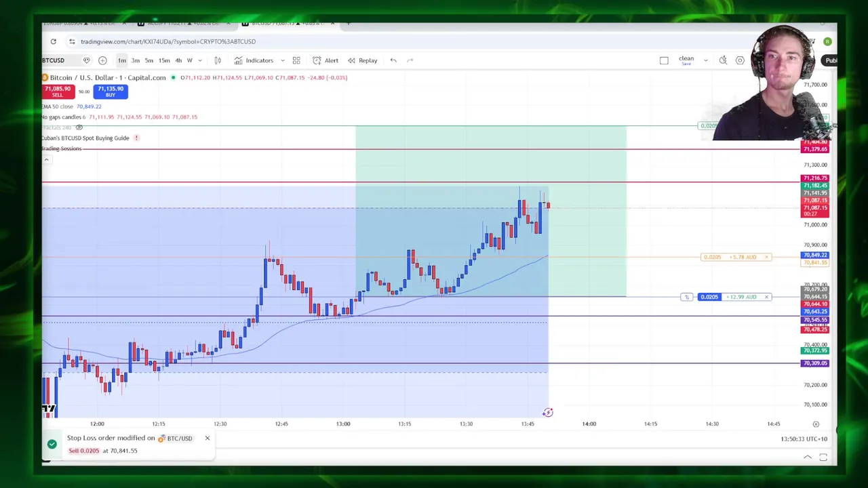
Task: Open the layout setup square icon
Action: [664, 60]
